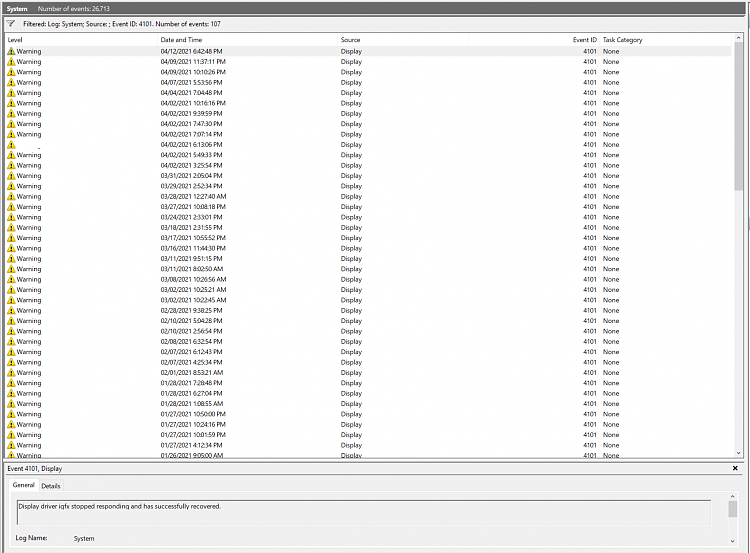Click warning icon in the 03/18/2021 2:31:55 PM row
The height and width of the screenshot is (553, 750).
tap(11, 228)
